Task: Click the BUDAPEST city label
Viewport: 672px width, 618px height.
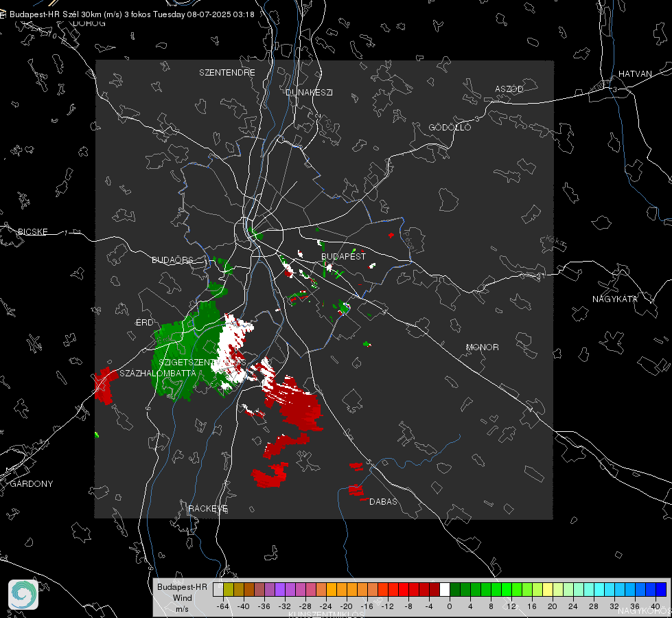Action: [x=344, y=256]
